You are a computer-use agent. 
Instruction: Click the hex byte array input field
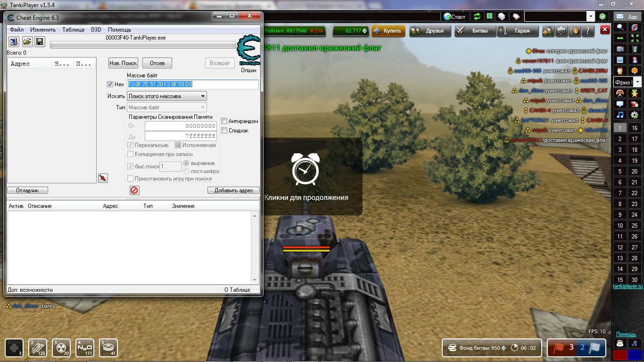[193, 84]
